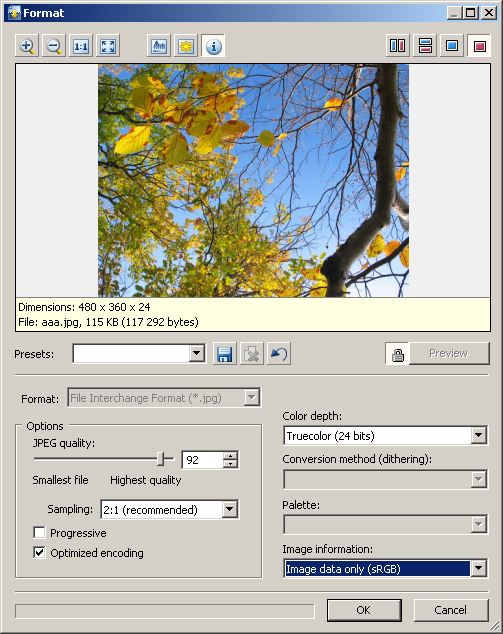
Task: Save preset using floppy disk icon
Action: 224,354
